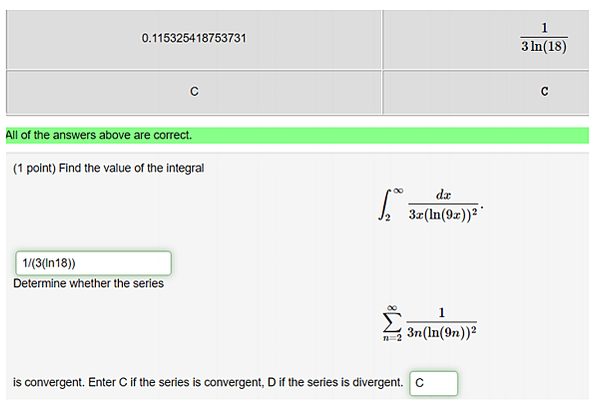This screenshot has height=406, width=599.
Task: Click the 3n(ln(9n))² series denominator
Action: [442, 332]
